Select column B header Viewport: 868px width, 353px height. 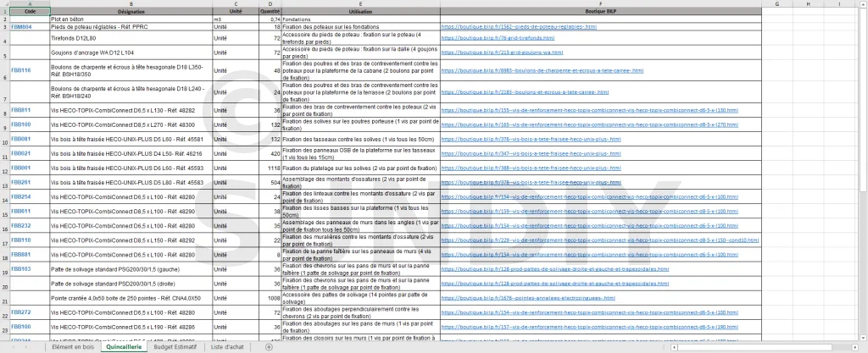[x=131, y=3]
